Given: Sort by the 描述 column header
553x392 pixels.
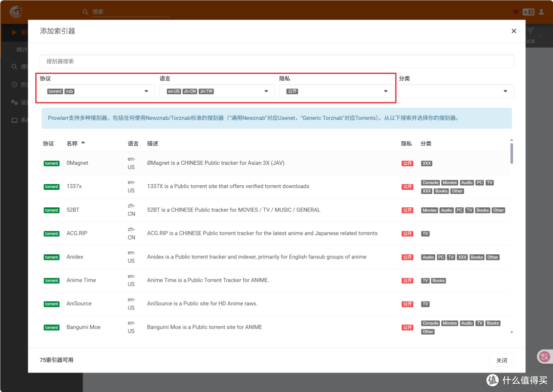Looking at the screenshot, I should [x=153, y=143].
